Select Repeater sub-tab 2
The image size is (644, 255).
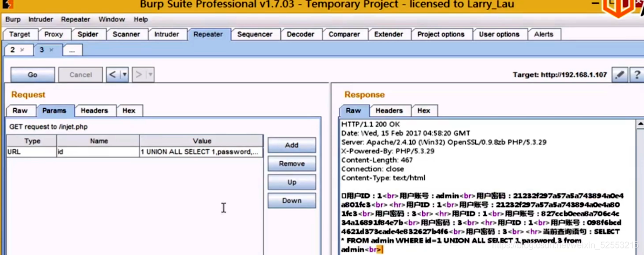click(x=12, y=50)
